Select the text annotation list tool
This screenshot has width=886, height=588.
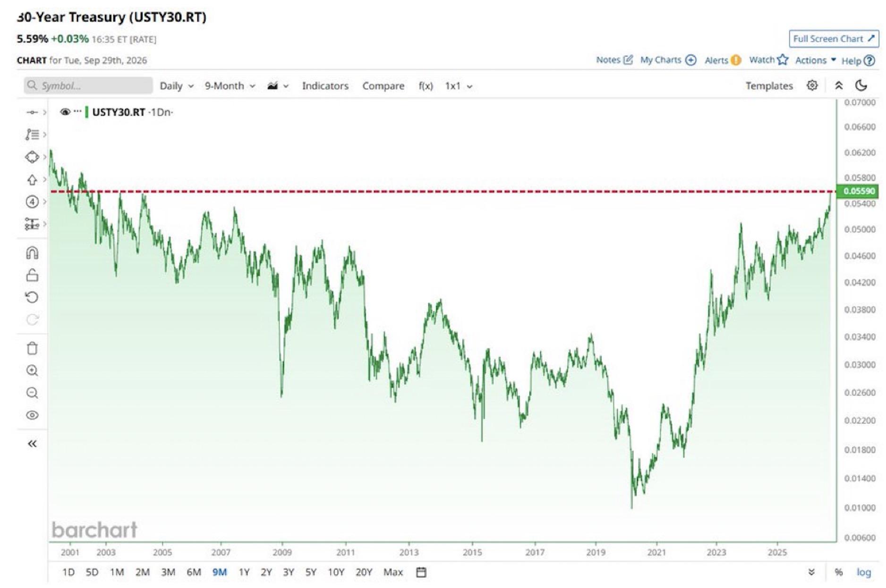click(x=32, y=134)
